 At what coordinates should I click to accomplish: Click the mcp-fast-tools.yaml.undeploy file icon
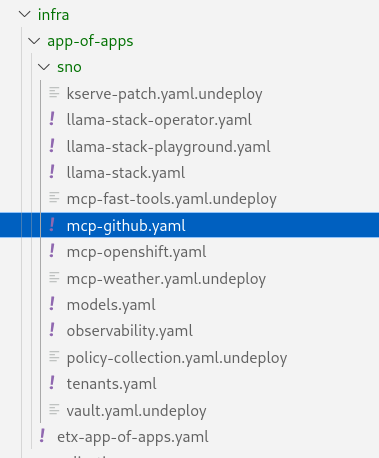coord(54,198)
